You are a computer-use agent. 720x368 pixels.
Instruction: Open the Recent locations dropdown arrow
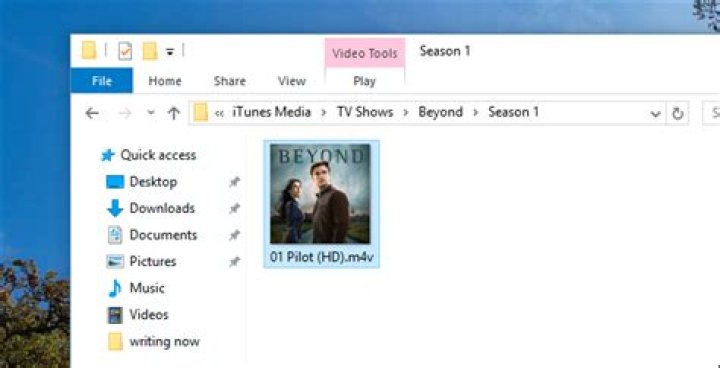(x=151, y=113)
